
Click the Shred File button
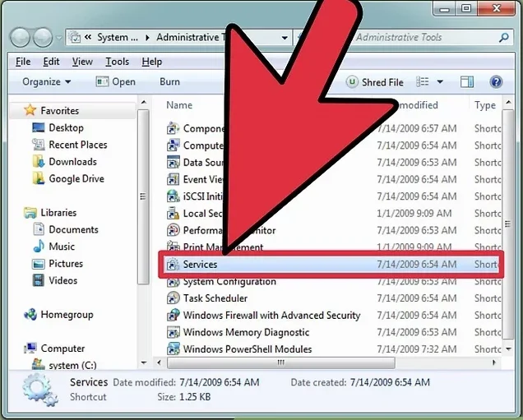375,82
